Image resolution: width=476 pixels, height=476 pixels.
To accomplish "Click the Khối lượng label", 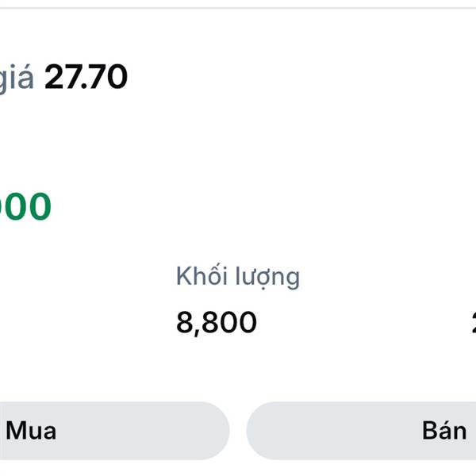I will point(237,277).
